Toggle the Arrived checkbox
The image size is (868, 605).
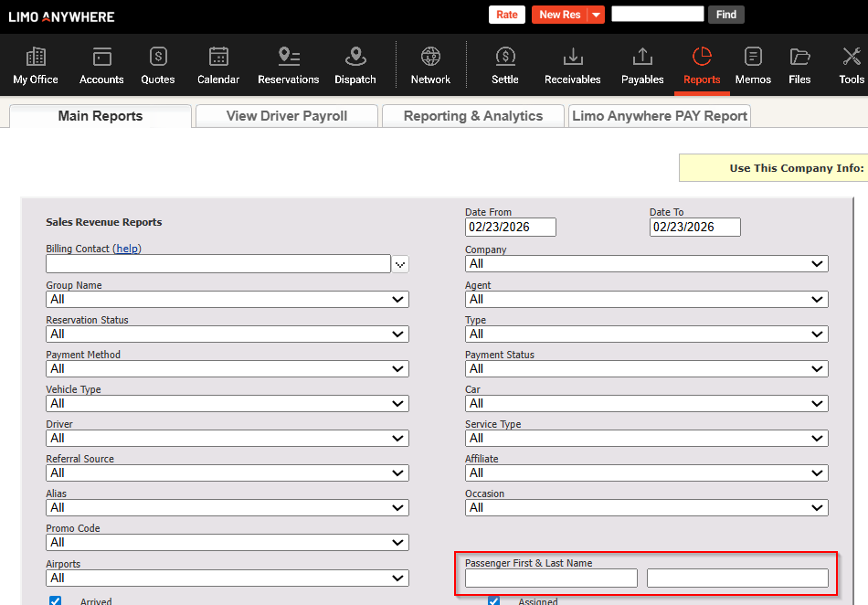(56, 600)
